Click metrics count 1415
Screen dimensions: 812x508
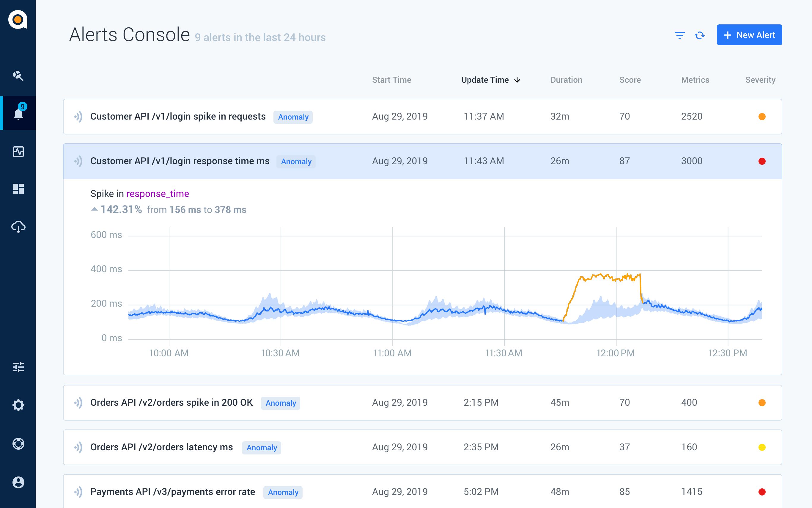coord(692,492)
